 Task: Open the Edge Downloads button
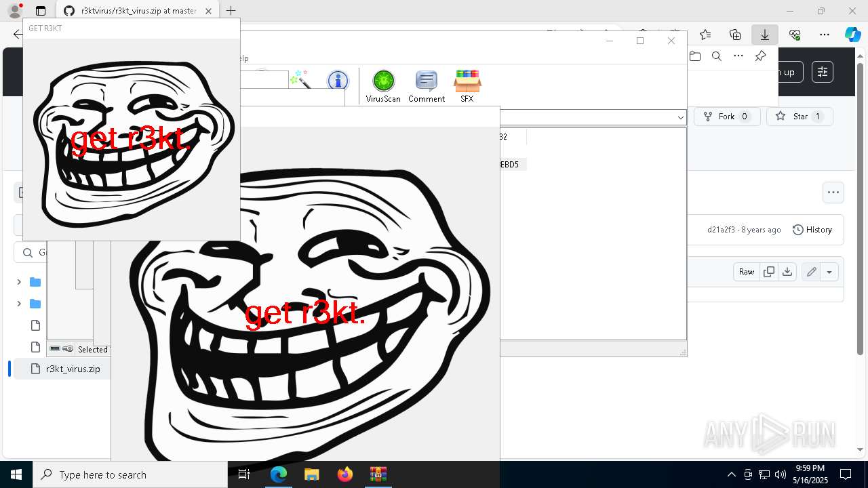(x=764, y=35)
